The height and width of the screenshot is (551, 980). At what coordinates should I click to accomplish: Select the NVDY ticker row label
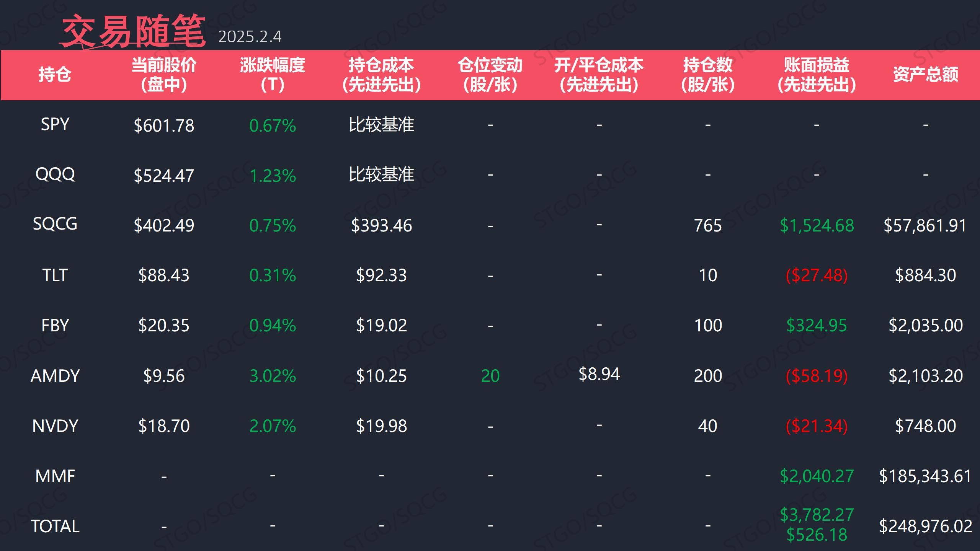(x=55, y=426)
